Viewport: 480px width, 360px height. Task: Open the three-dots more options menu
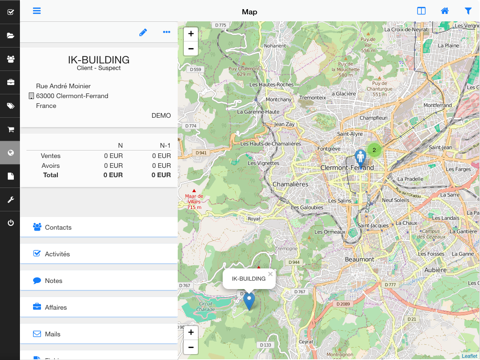coord(166,32)
